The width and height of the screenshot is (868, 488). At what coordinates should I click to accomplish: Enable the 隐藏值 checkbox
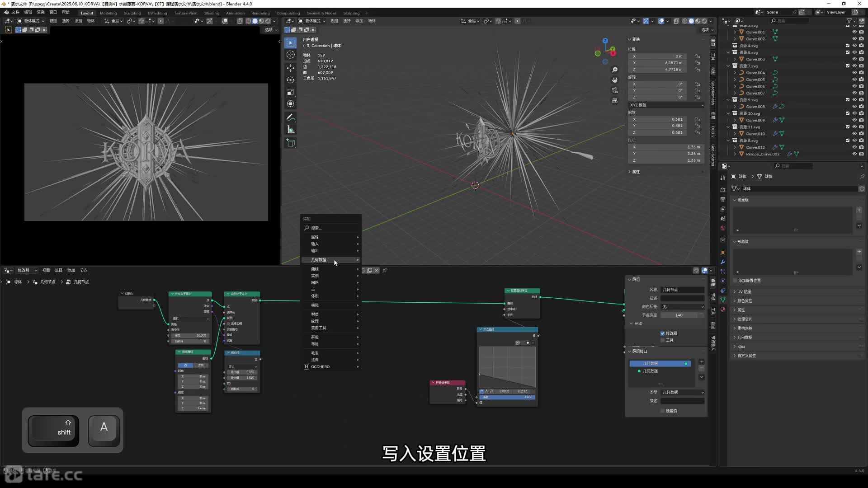click(x=663, y=411)
